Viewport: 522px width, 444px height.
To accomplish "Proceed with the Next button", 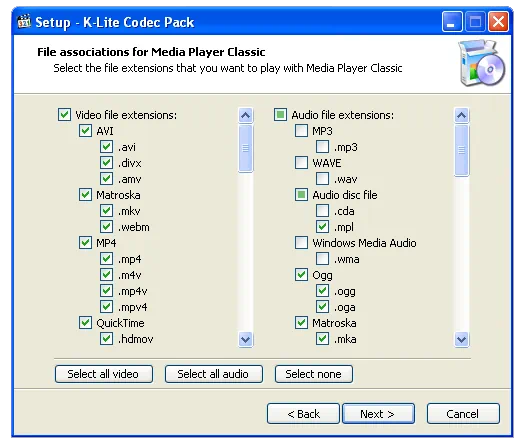I will [378, 414].
